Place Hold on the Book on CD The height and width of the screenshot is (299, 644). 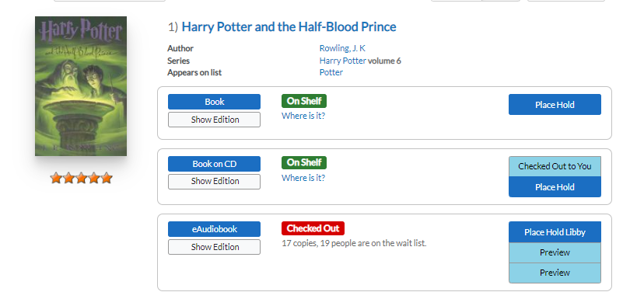pyautogui.click(x=555, y=187)
